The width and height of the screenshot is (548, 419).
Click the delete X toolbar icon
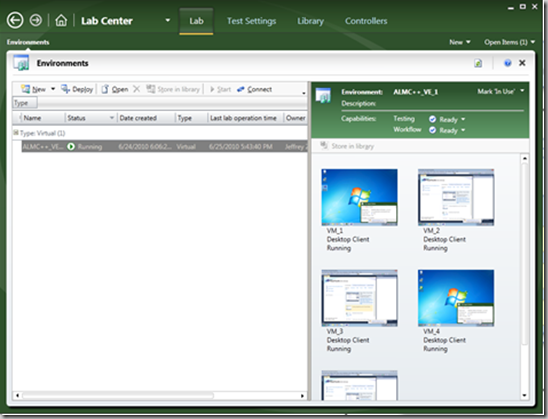[x=137, y=89]
